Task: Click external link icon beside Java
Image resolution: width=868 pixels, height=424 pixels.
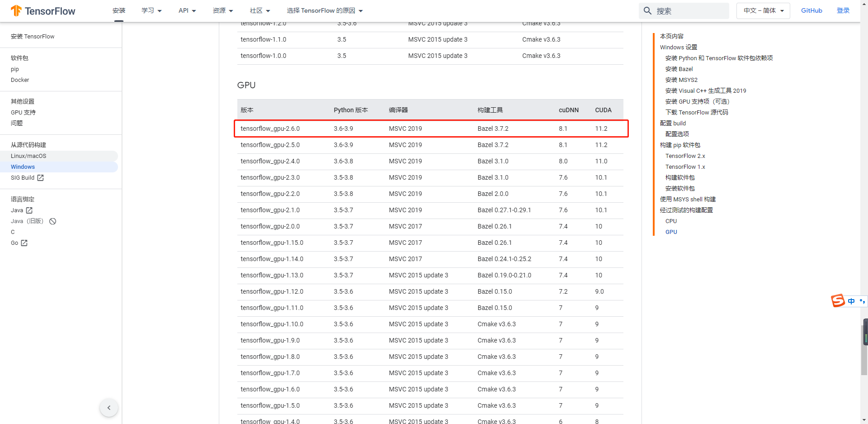Action: (x=29, y=210)
